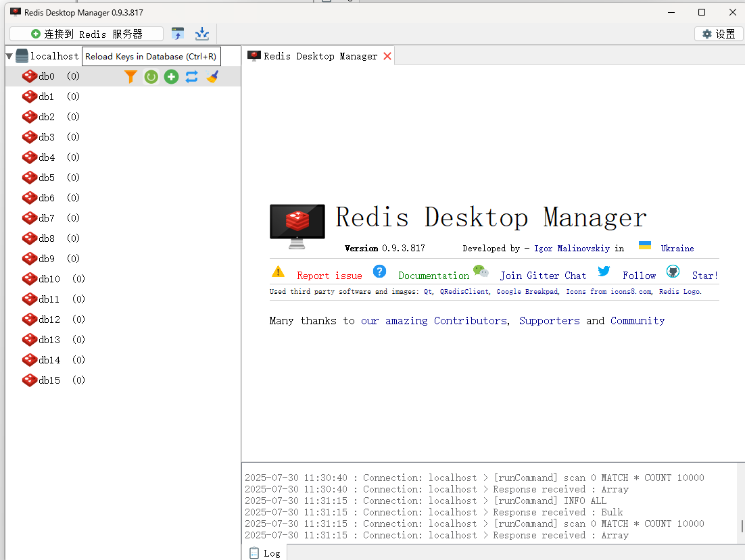This screenshot has height=560, width=745.
Task: Click the blue live update arrows icon
Action: click(x=191, y=76)
